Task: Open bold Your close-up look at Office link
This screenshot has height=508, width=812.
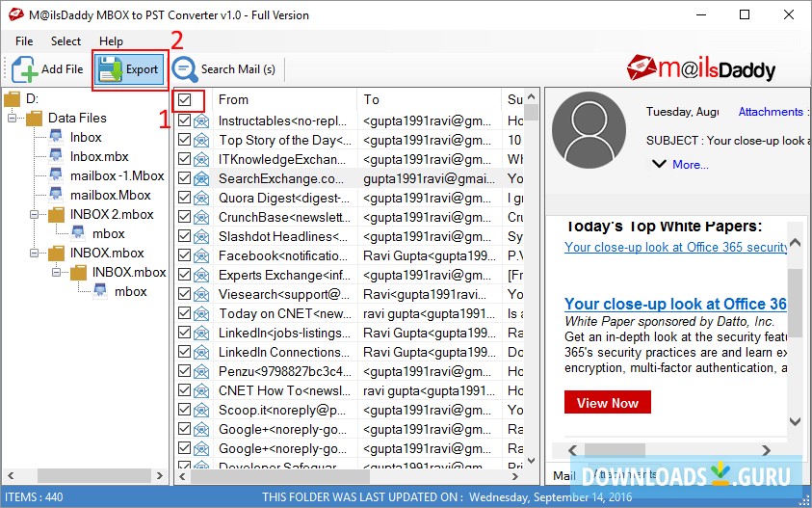Action: point(675,304)
